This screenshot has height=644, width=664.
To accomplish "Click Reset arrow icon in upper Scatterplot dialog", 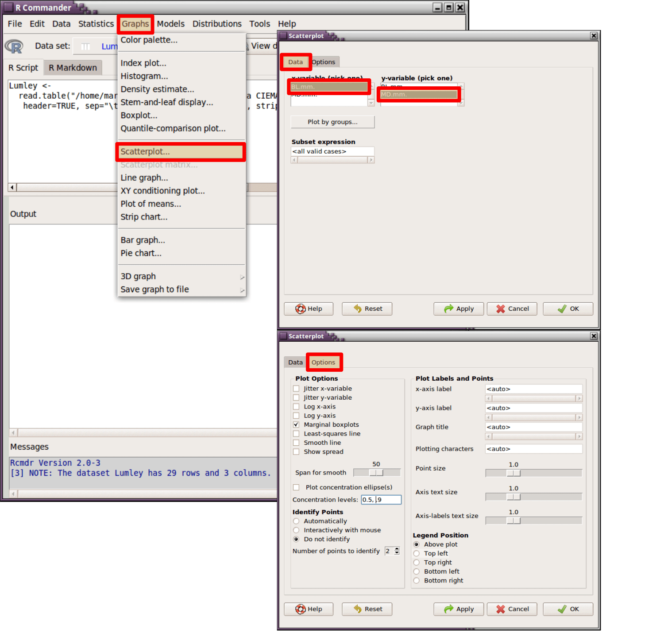I will click(x=358, y=309).
